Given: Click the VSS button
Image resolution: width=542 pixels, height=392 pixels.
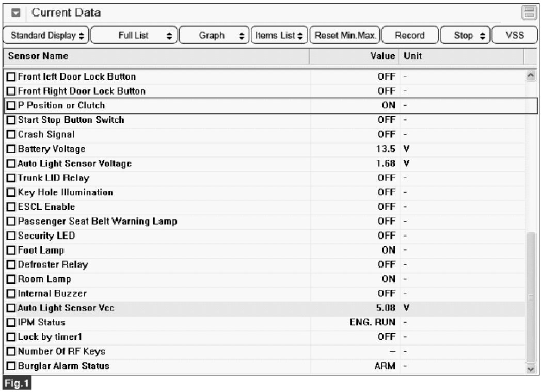Looking at the screenshot, I should click(515, 36).
